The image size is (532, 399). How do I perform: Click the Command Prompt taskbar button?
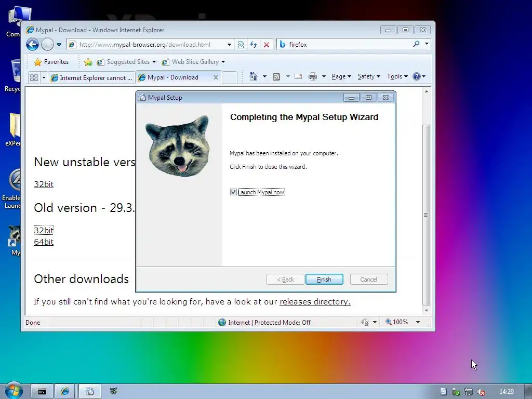(x=42, y=392)
